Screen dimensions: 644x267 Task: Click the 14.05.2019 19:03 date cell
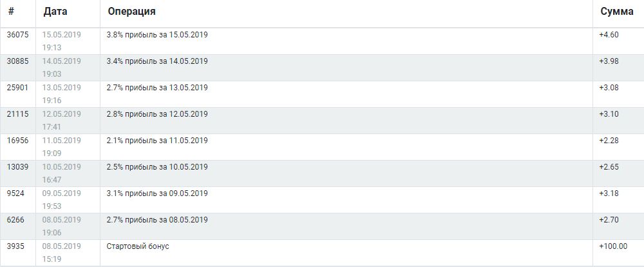click(62, 68)
